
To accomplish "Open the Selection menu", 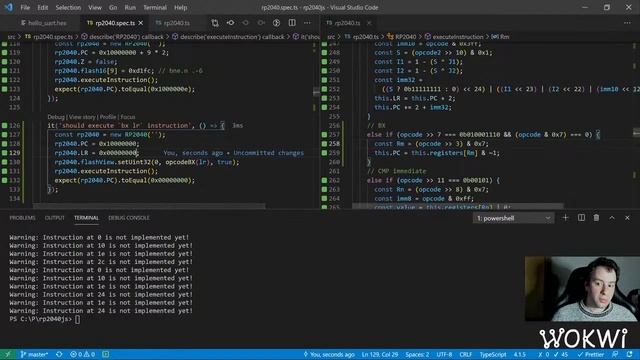I will 68,7.
